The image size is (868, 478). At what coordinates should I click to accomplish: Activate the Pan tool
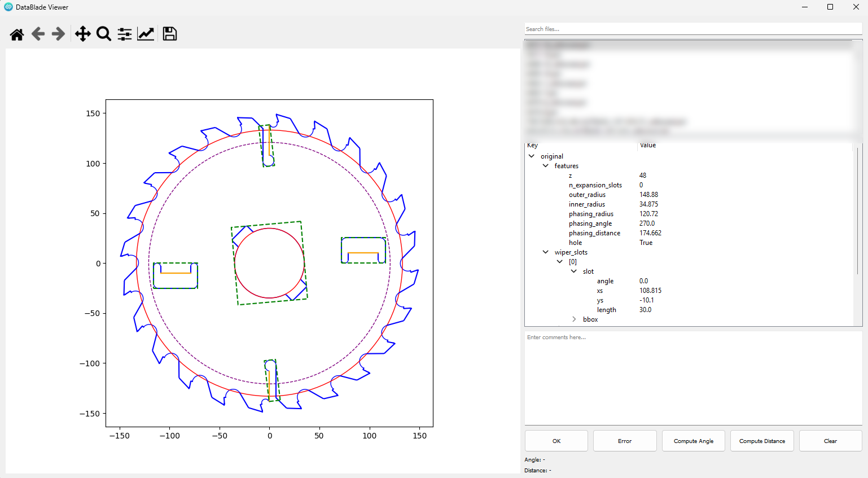pos(83,34)
